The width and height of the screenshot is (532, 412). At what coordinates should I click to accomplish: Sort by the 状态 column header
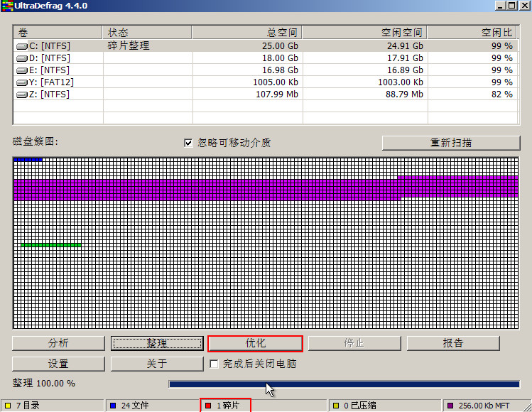(147, 33)
